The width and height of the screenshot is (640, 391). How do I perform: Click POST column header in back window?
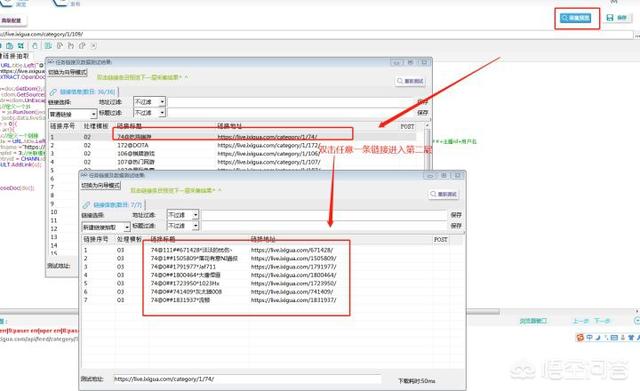tap(407, 127)
